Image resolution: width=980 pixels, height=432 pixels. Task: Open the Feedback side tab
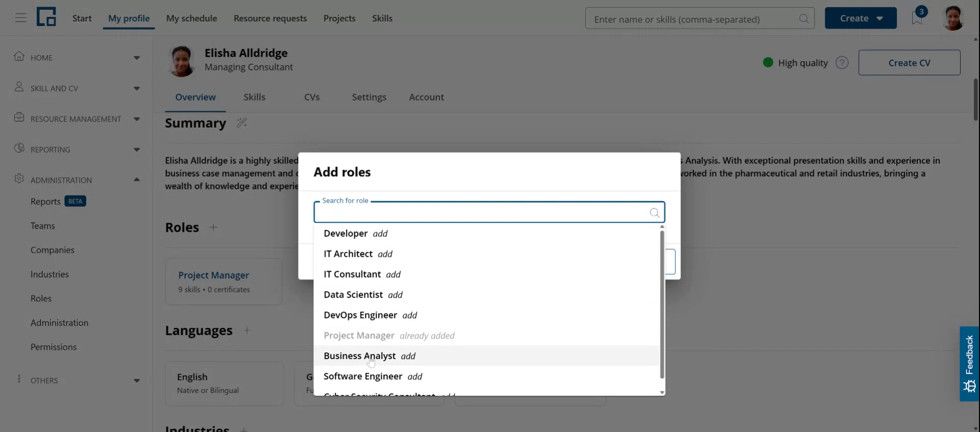pyautogui.click(x=969, y=364)
